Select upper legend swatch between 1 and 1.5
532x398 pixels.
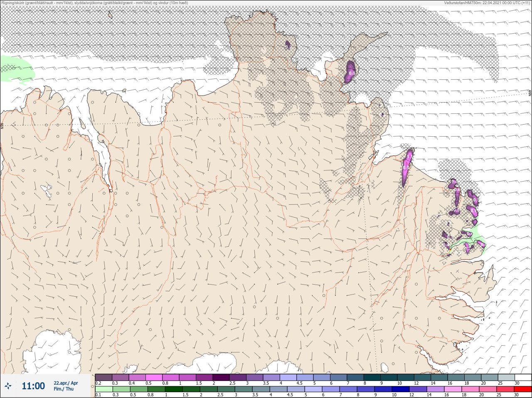pyautogui.click(x=188, y=377)
